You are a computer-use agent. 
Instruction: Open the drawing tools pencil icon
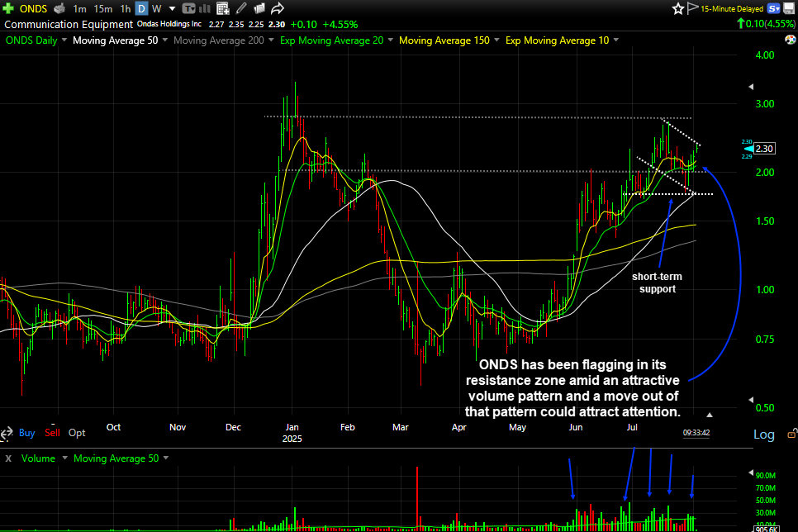(x=240, y=8)
